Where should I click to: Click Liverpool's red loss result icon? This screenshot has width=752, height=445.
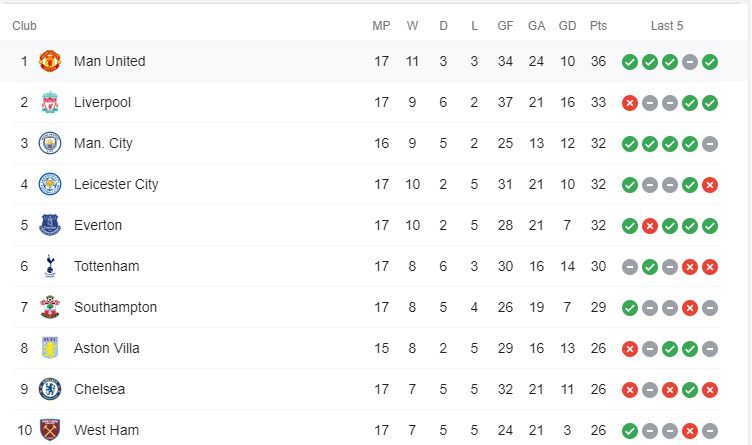630,103
